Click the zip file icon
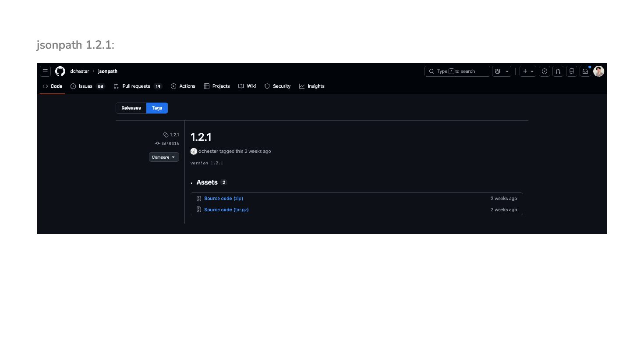This screenshot has height=363, width=644. pos(199,199)
